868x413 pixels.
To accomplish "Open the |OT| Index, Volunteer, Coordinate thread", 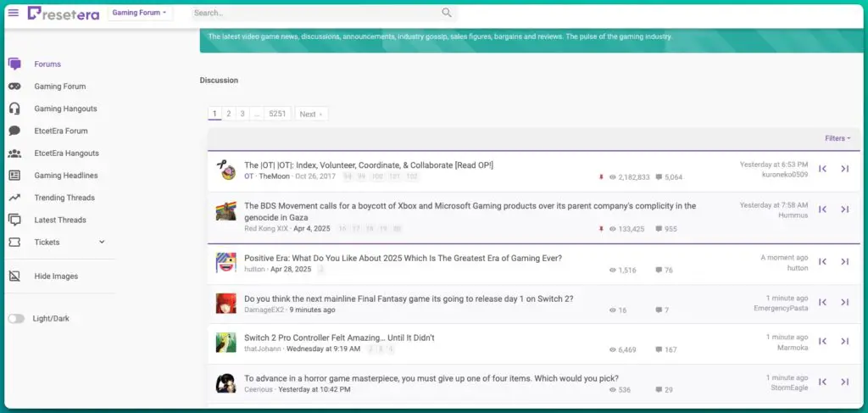I will coord(369,165).
